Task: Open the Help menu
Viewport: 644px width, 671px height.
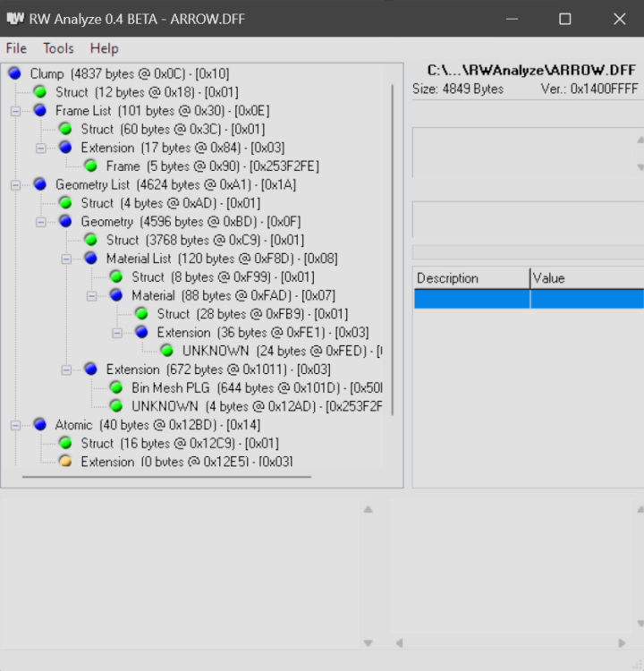Action: coord(104,48)
